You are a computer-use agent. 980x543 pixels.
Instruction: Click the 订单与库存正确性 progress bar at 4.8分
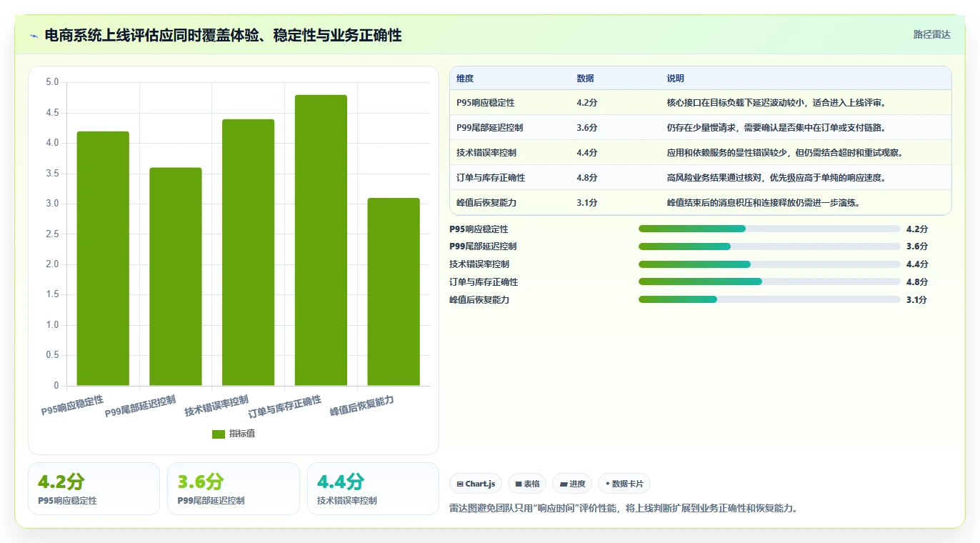pyautogui.click(x=769, y=282)
